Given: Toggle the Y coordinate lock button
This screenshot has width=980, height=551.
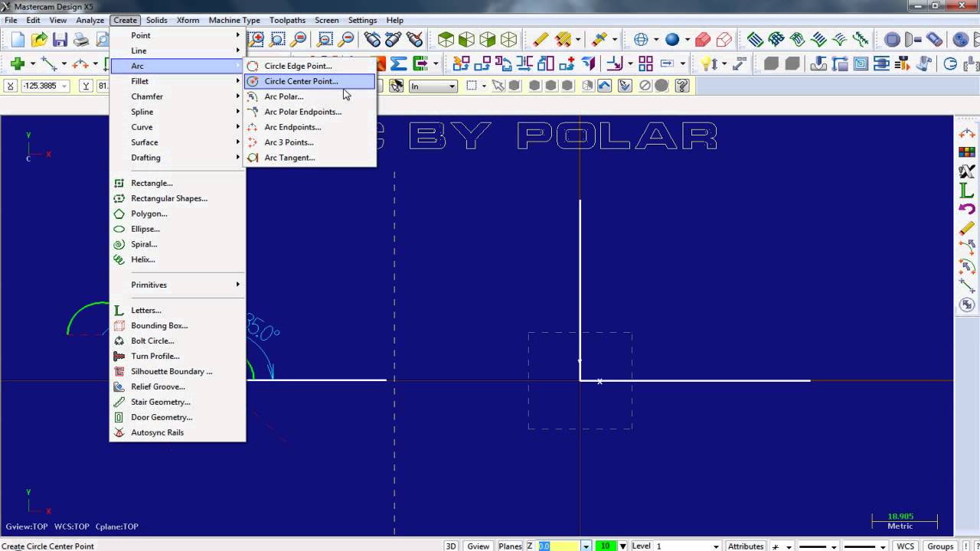Looking at the screenshot, I should (86, 86).
